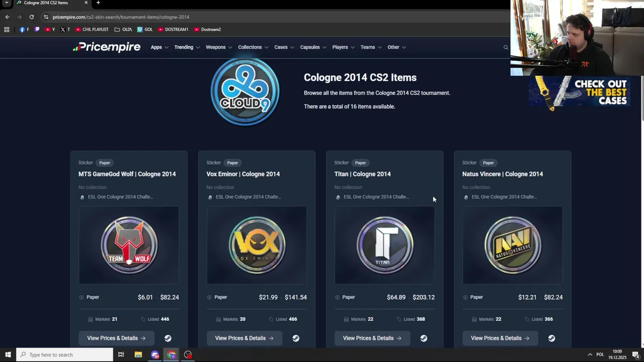Open Task View in the taskbar
Image resolution: width=644 pixels, height=362 pixels.
121,354
